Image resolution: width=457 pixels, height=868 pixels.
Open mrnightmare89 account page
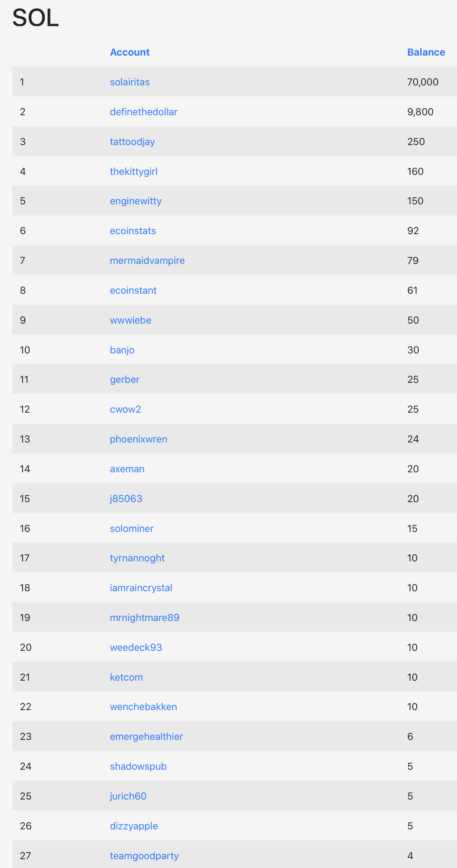point(144,618)
